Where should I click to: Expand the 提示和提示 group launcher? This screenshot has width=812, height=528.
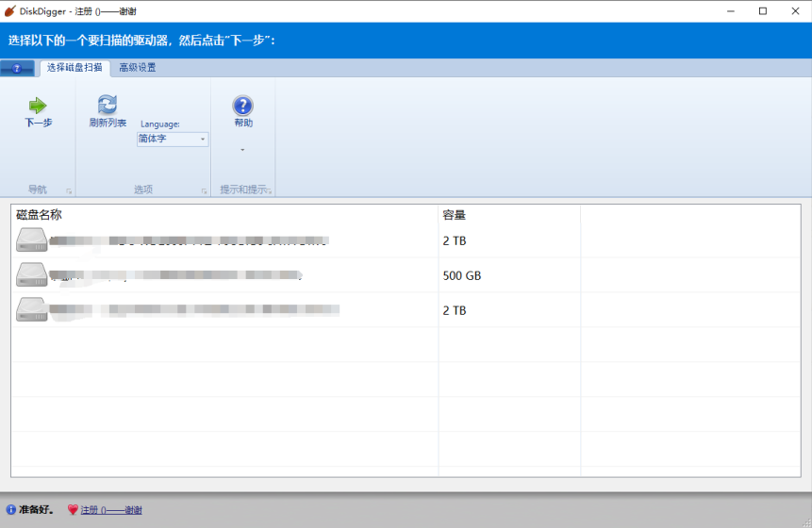click(270, 191)
